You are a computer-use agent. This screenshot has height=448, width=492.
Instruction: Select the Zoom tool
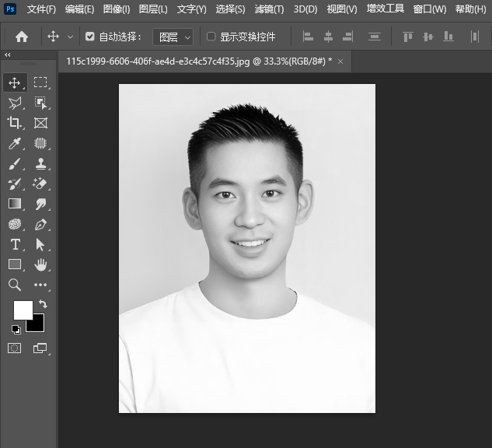(x=15, y=285)
